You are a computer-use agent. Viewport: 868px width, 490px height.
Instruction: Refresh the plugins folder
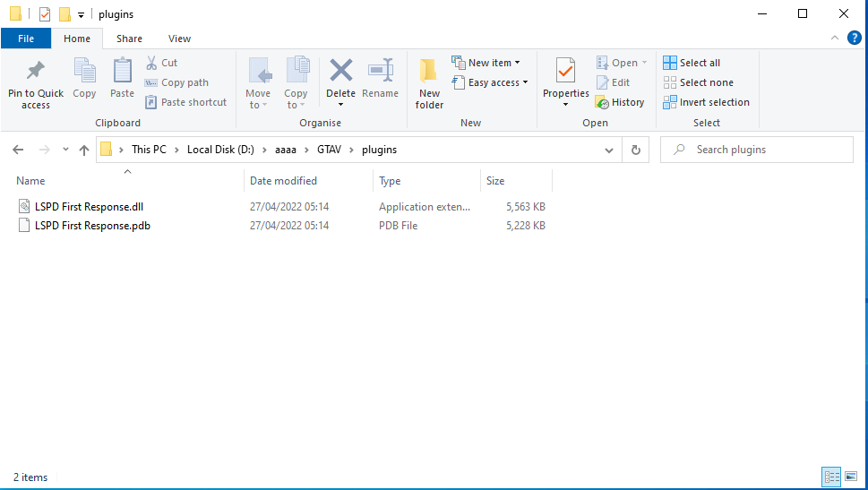pos(635,150)
